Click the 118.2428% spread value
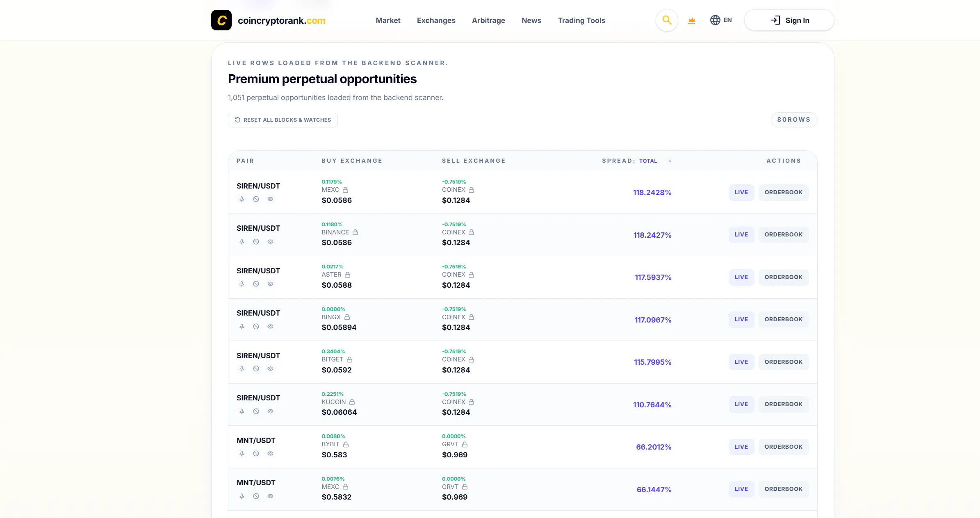This screenshot has width=980, height=518. point(652,193)
